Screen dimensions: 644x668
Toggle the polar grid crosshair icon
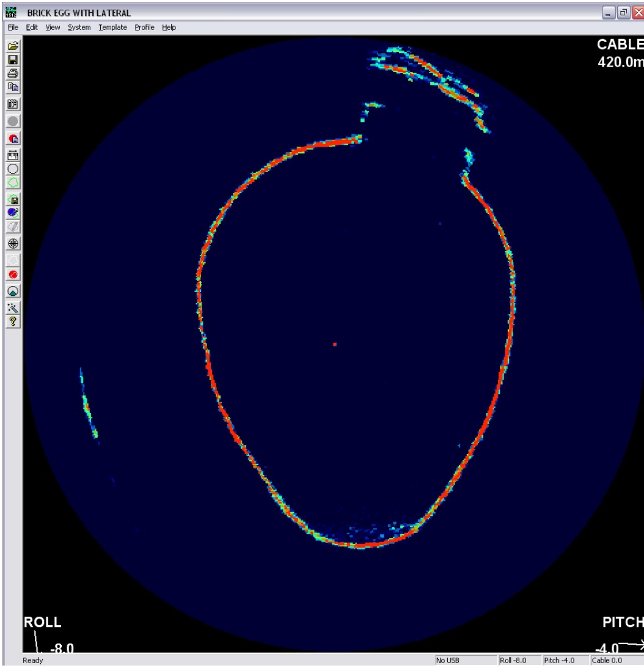13,243
